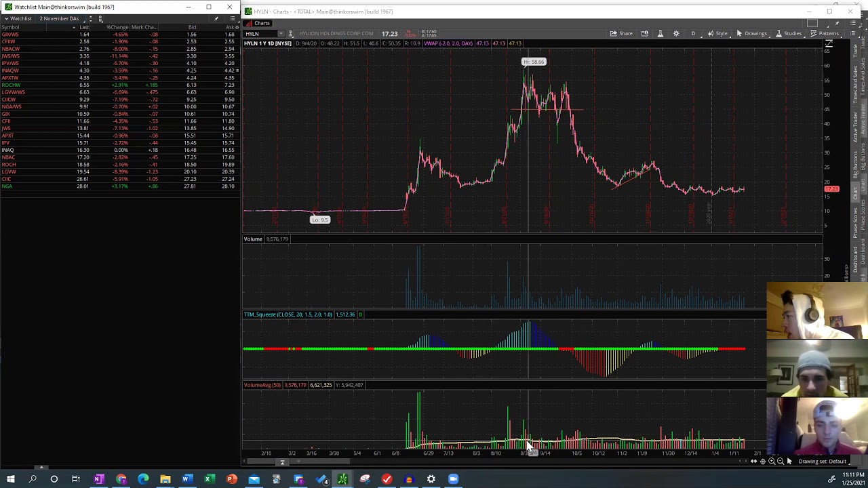Open the Style dropdown
Screen dimensions: 868x488
click(x=717, y=33)
